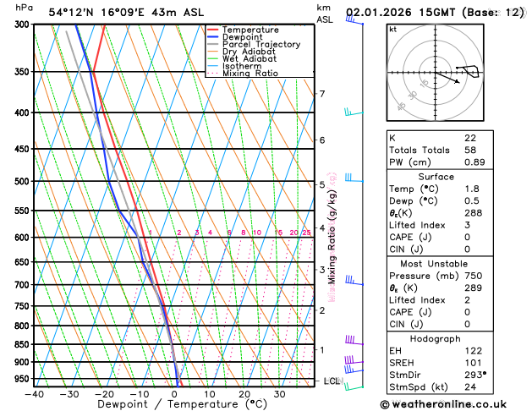Click the StmDir value 293°
This screenshot has height=411, width=532.
coord(475,375)
